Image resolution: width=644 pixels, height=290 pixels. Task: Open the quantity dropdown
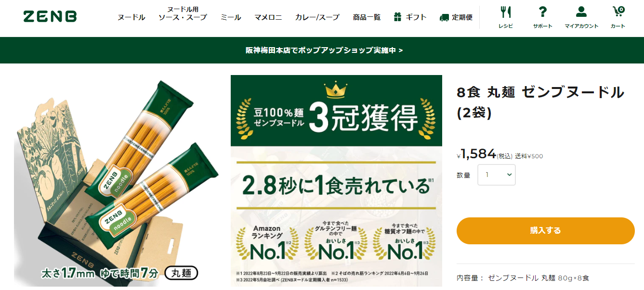pyautogui.click(x=497, y=175)
